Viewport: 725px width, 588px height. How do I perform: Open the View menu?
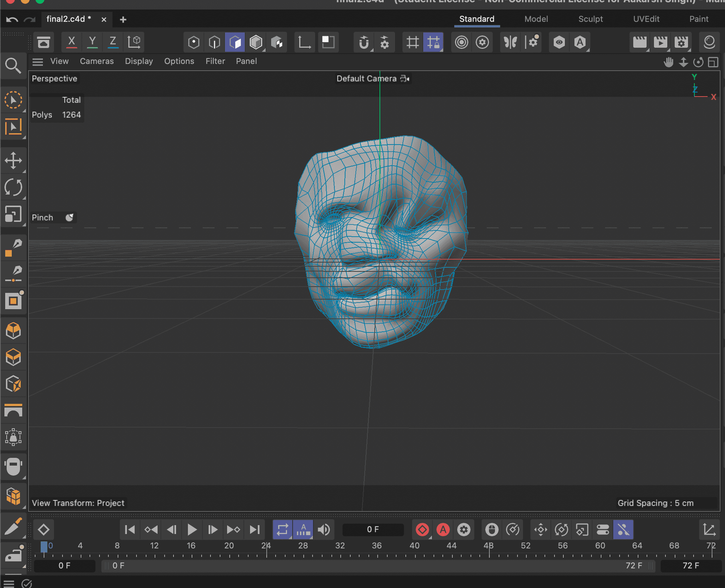pyautogui.click(x=60, y=61)
